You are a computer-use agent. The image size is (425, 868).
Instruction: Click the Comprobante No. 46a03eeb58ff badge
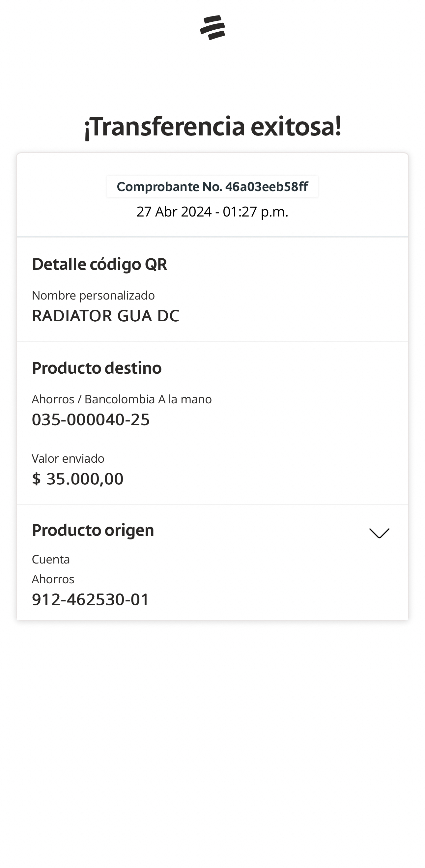pyautogui.click(x=212, y=187)
